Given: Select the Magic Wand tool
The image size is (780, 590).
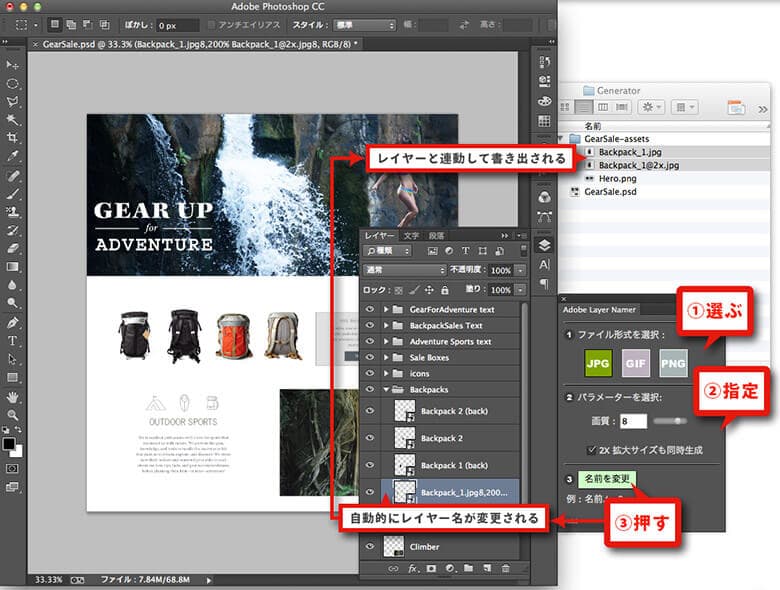Looking at the screenshot, I should tap(12, 119).
